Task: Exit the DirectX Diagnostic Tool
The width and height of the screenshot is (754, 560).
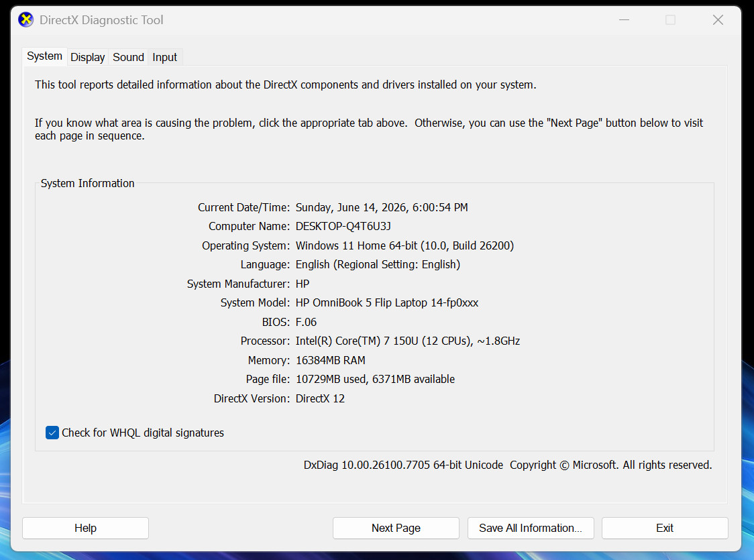Action: [x=665, y=528]
